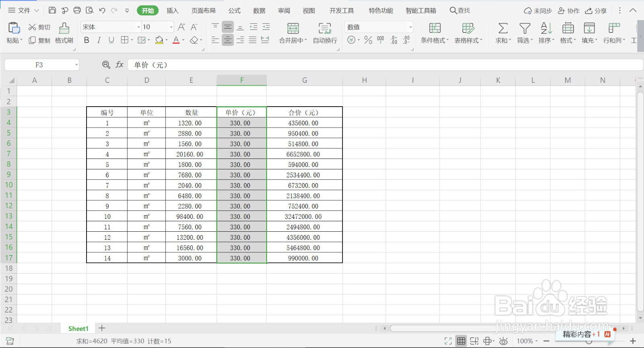Click the Wrap Text (自动换行) icon
This screenshot has height=348, width=644.
tap(325, 28)
